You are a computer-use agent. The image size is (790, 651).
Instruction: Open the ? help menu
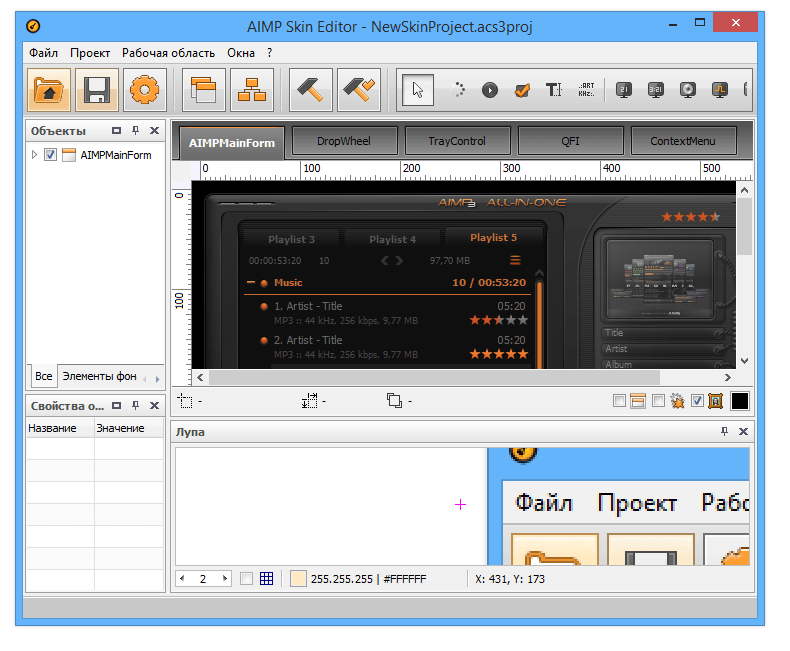[x=270, y=53]
